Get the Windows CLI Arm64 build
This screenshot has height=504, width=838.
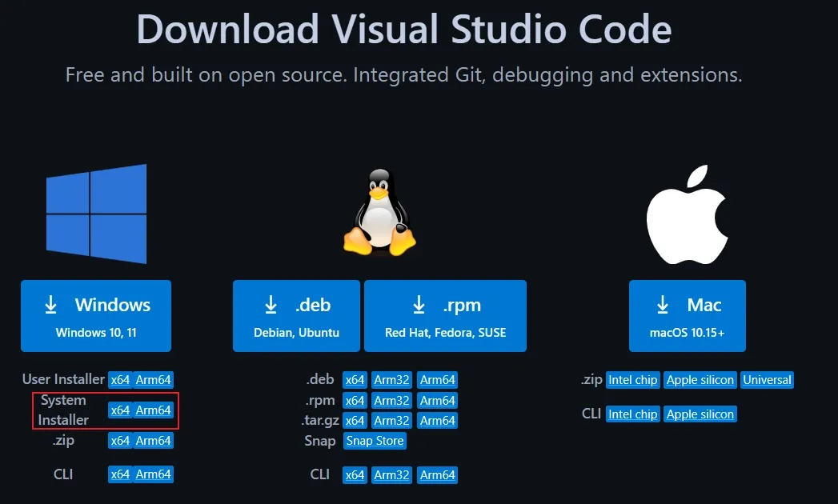pyautogui.click(x=154, y=474)
